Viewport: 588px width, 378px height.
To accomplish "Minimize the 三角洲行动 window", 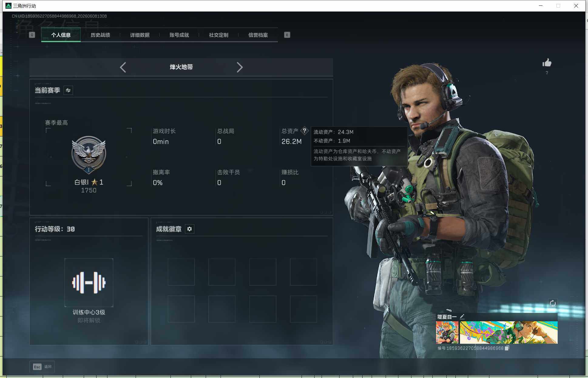I will (x=541, y=6).
